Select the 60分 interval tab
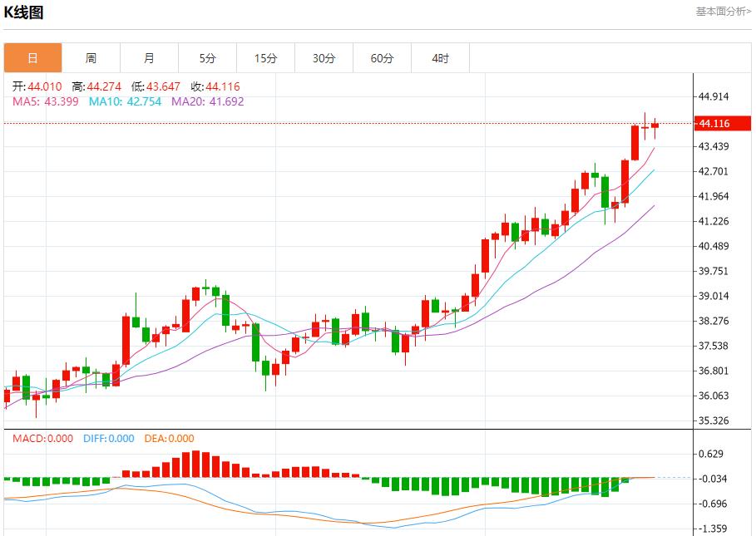Screen dimensions: 756x536 pyautogui.click(x=381, y=57)
